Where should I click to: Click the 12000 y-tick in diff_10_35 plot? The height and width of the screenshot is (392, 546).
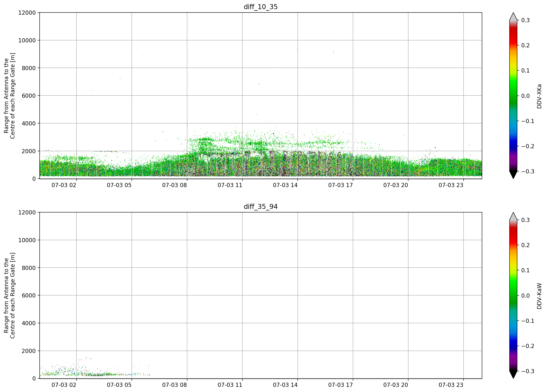point(27,12)
